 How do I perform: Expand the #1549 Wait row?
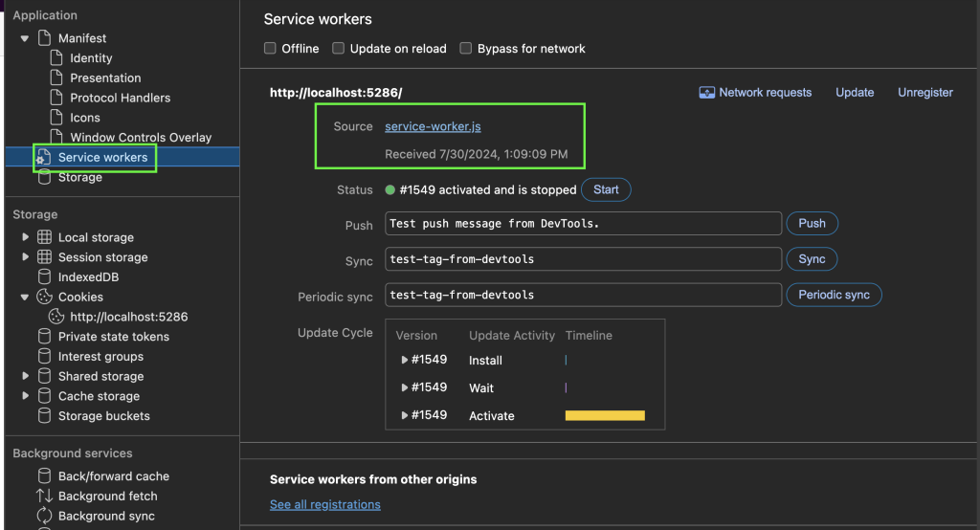[405, 387]
